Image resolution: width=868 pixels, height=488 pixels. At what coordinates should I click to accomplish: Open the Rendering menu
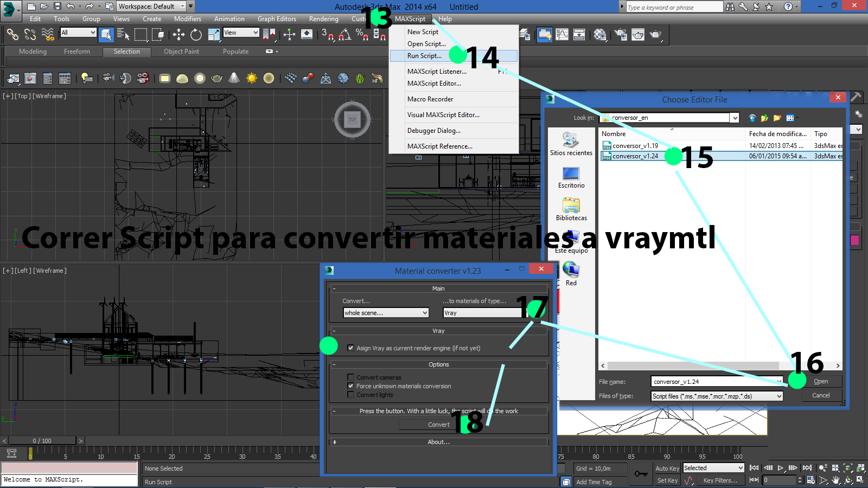coord(324,19)
